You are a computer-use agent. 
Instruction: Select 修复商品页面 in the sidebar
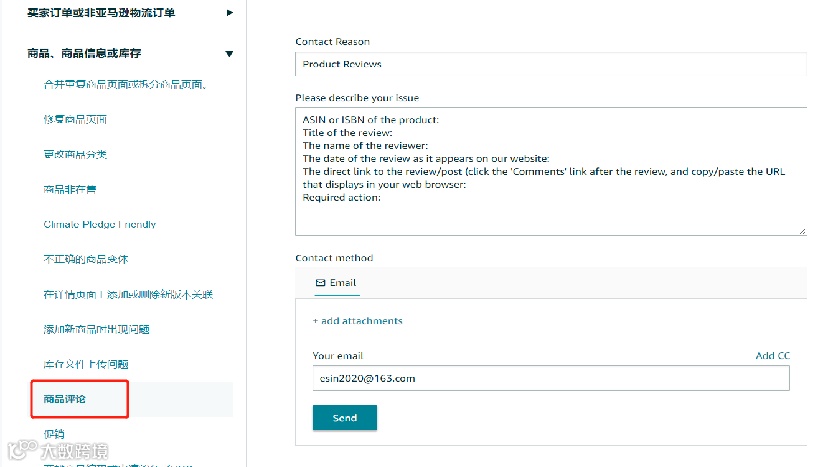click(x=75, y=119)
